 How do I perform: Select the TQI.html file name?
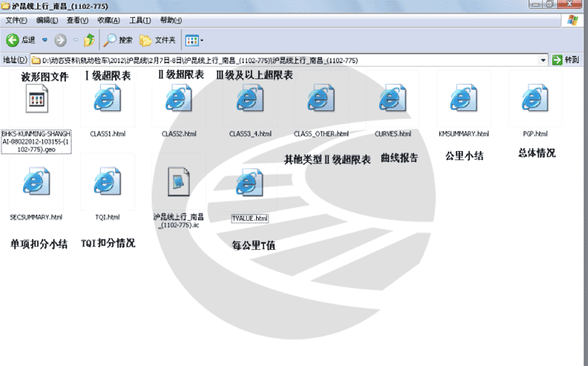(107, 217)
